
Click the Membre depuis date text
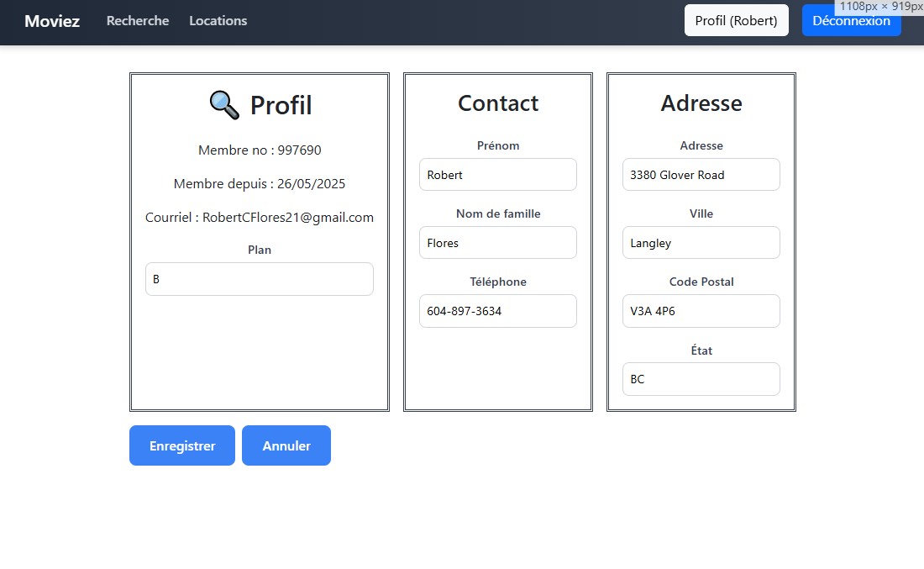tap(260, 184)
